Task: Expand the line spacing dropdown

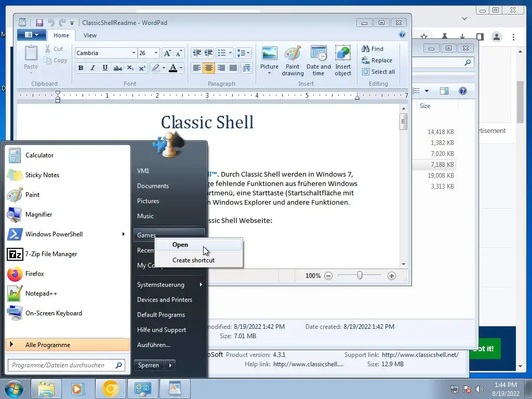Action: [x=248, y=53]
